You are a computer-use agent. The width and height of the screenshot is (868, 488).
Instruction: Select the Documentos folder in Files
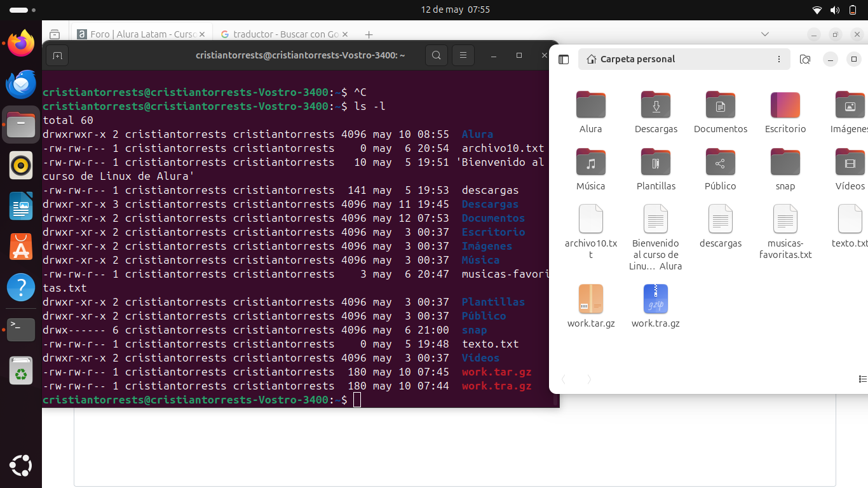[x=721, y=112]
